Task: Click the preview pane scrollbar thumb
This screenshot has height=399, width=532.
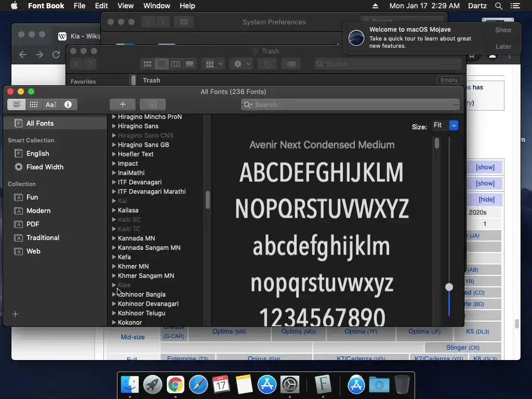Action: [x=436, y=143]
